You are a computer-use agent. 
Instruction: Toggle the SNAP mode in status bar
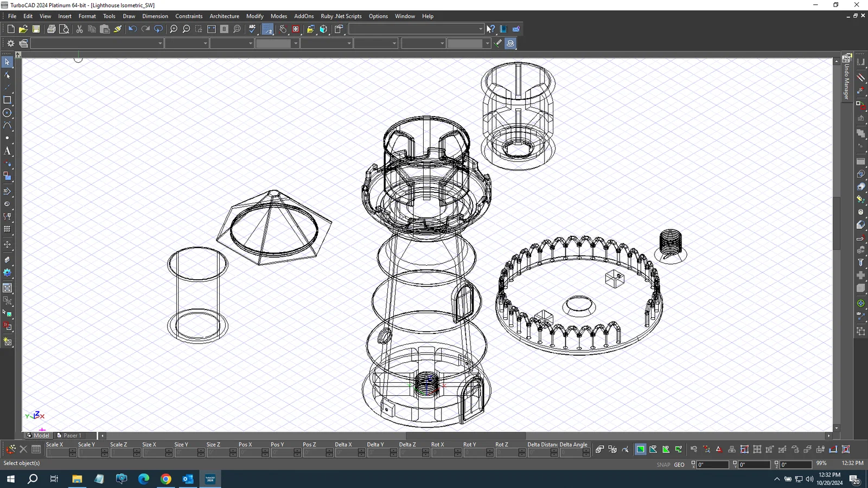click(663, 465)
